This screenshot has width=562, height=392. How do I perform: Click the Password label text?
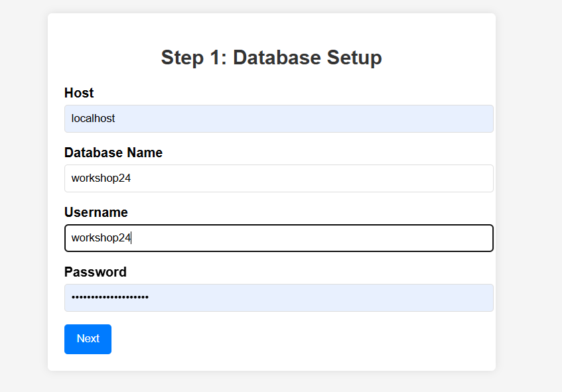click(96, 272)
